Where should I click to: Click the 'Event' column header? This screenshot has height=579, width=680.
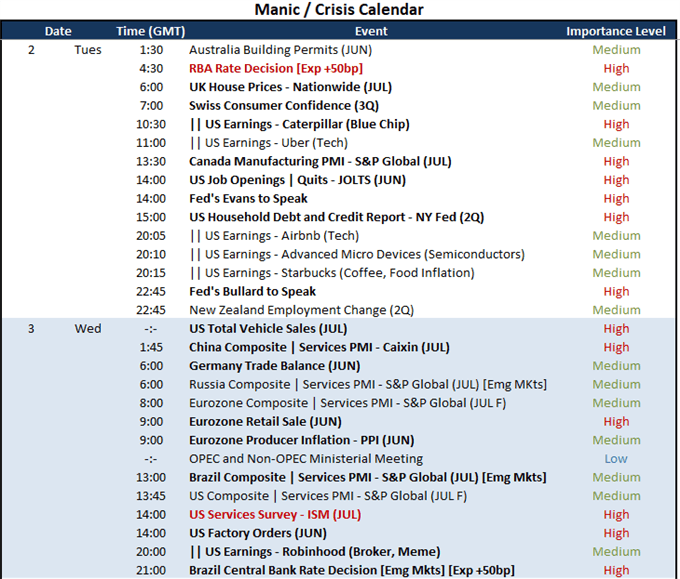point(371,31)
